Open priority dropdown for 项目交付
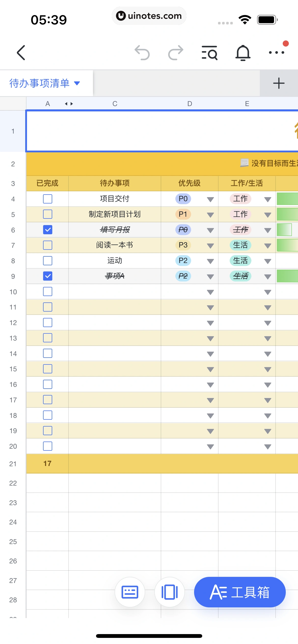This screenshot has height=644, width=298. coord(210,199)
